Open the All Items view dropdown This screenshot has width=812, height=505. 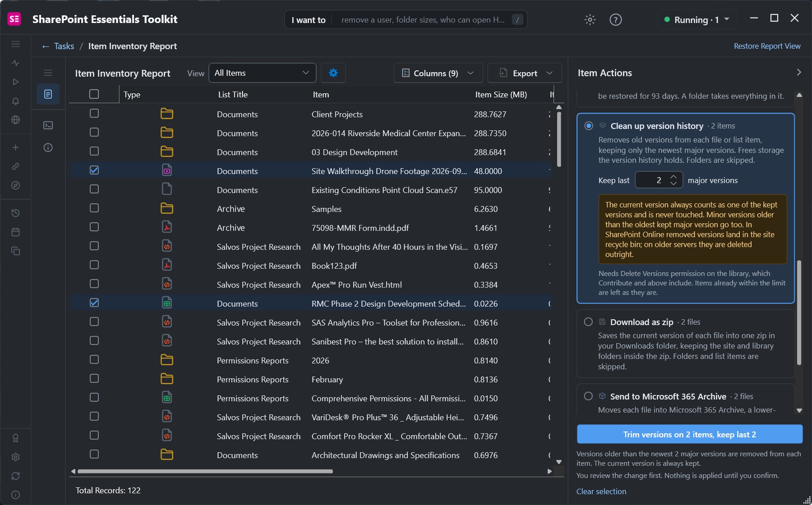click(262, 73)
